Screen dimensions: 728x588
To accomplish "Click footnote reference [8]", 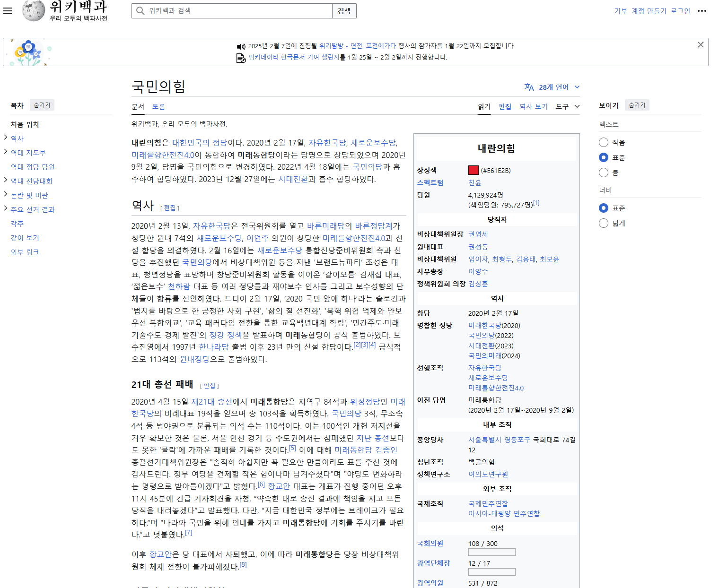I will [243, 564].
